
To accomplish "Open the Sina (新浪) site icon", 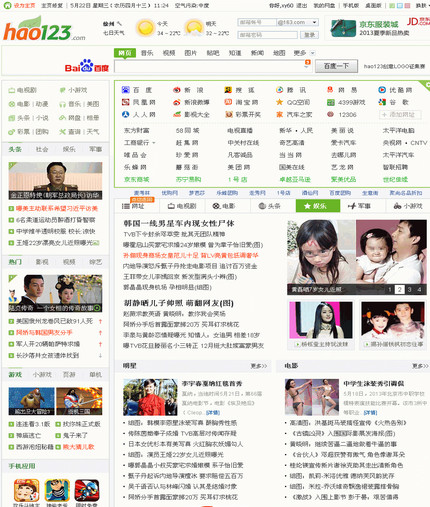I will (x=177, y=90).
